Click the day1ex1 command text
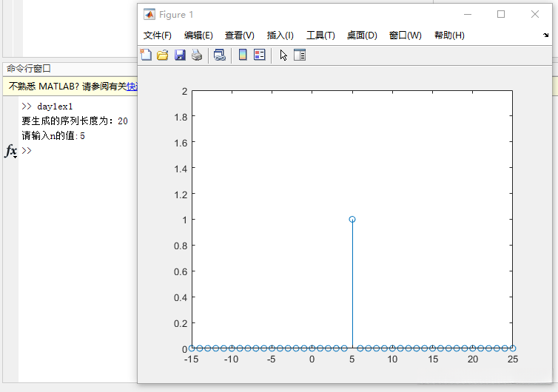The width and height of the screenshot is (558, 392). [x=55, y=107]
